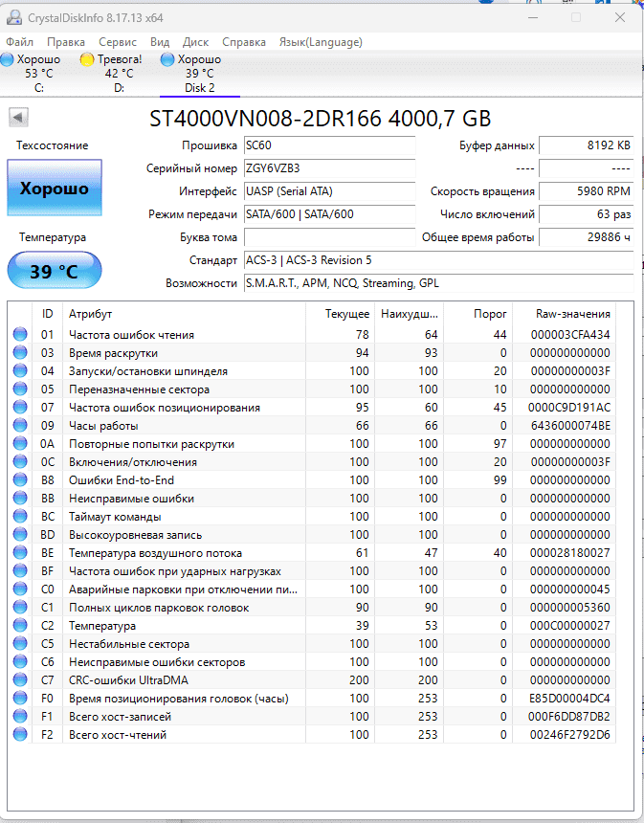Viewport: 644px width, 823px height.
Task: Click the CrystalDiskInfo title bar icon
Action: [x=13, y=17]
